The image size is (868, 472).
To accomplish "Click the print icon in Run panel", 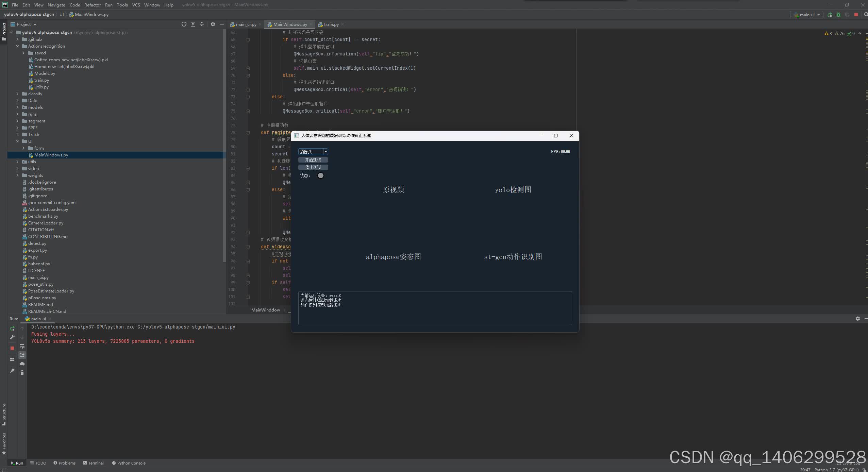I will [22, 364].
